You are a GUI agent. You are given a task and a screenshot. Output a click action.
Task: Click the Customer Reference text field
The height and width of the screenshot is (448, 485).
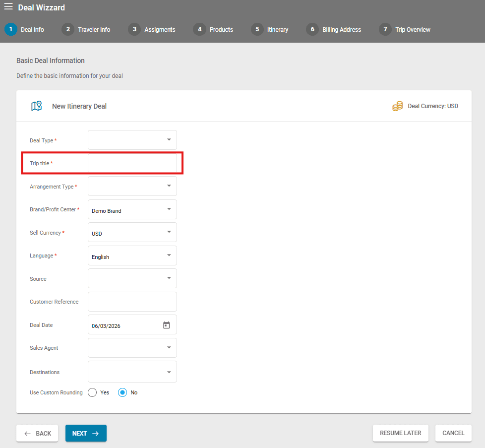[x=132, y=302]
